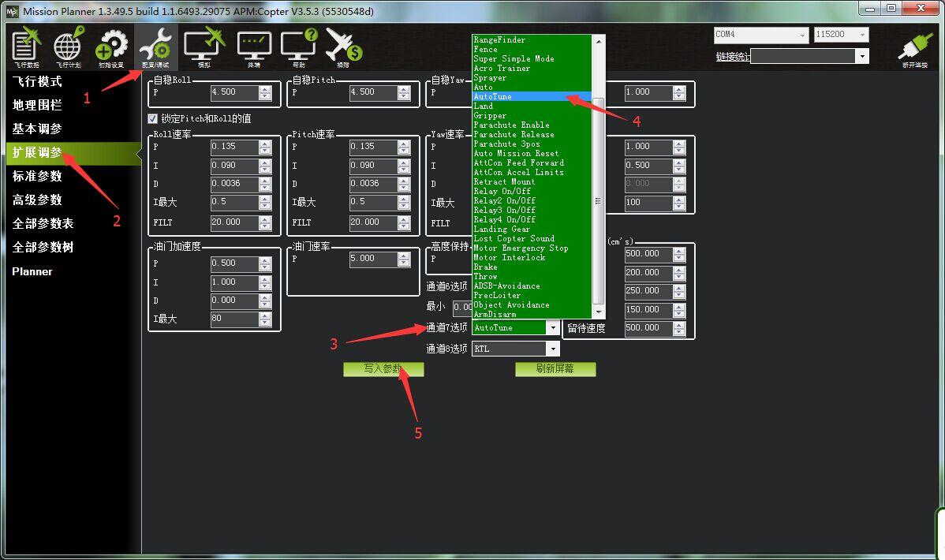Open the Simulation (模拟) monitor icon
Screen dimensions: 945x560
[x=204, y=46]
